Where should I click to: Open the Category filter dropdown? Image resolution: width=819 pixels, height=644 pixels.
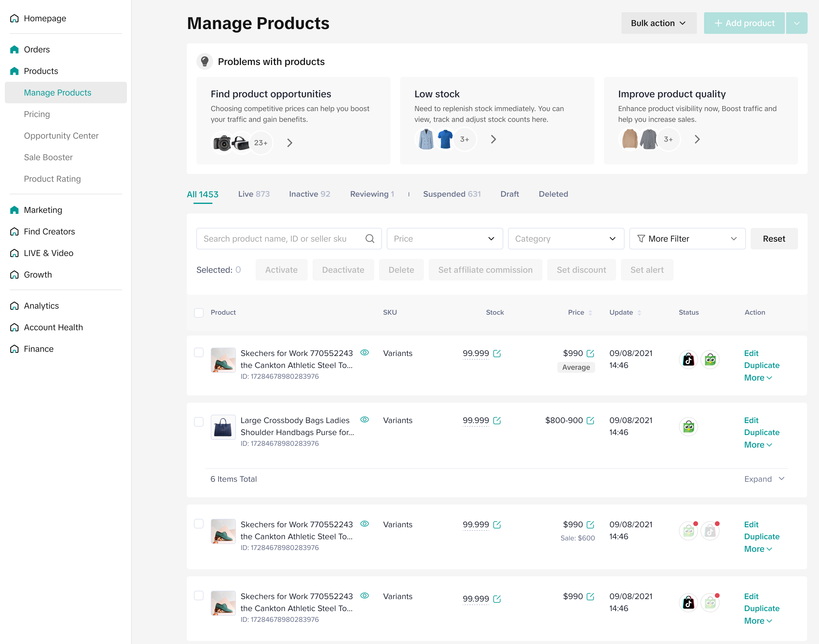566,239
